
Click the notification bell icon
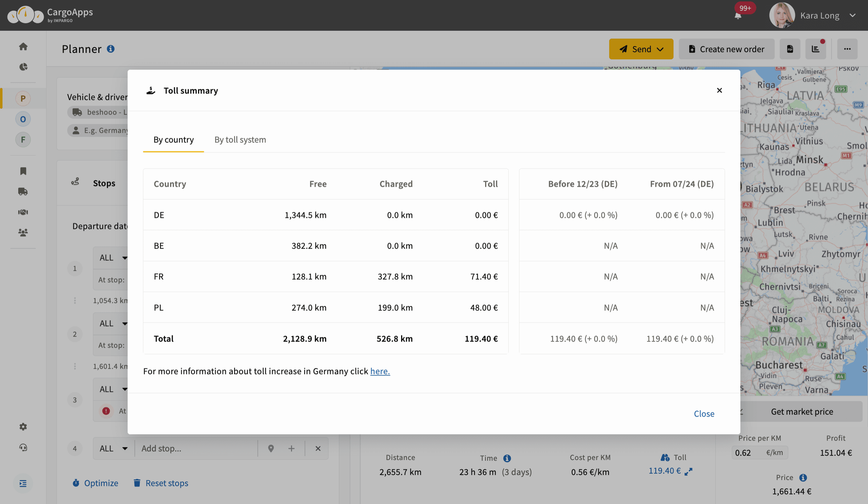coord(738,16)
